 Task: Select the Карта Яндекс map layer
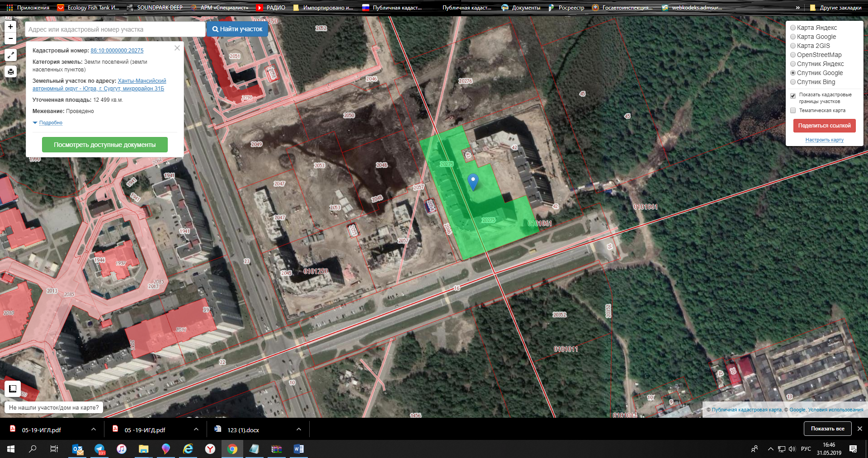(x=793, y=28)
